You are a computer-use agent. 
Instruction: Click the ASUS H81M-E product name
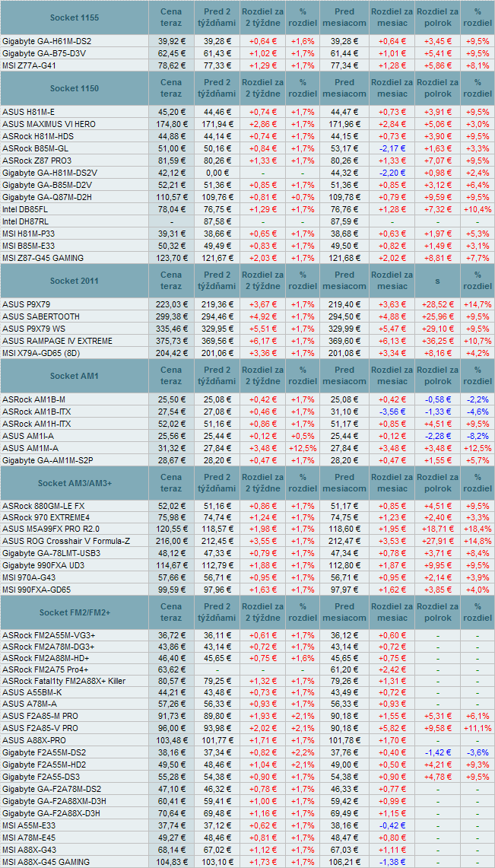point(29,113)
